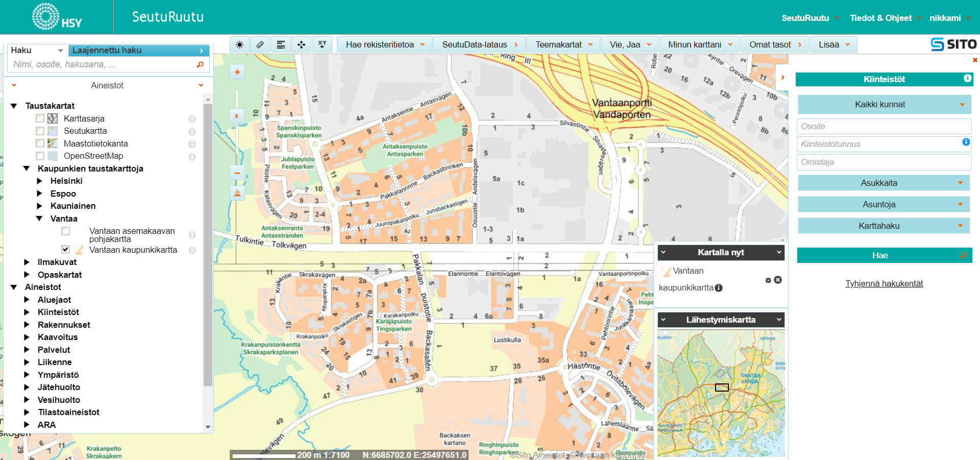Click the map zoom slider handle
980x460 pixels.
coord(237,116)
